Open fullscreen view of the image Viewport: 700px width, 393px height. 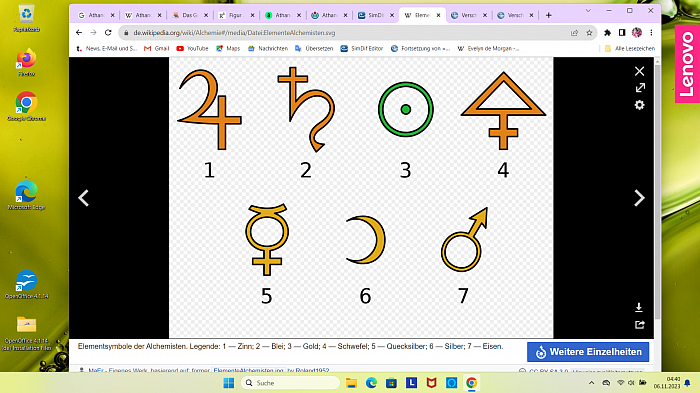[x=640, y=88]
